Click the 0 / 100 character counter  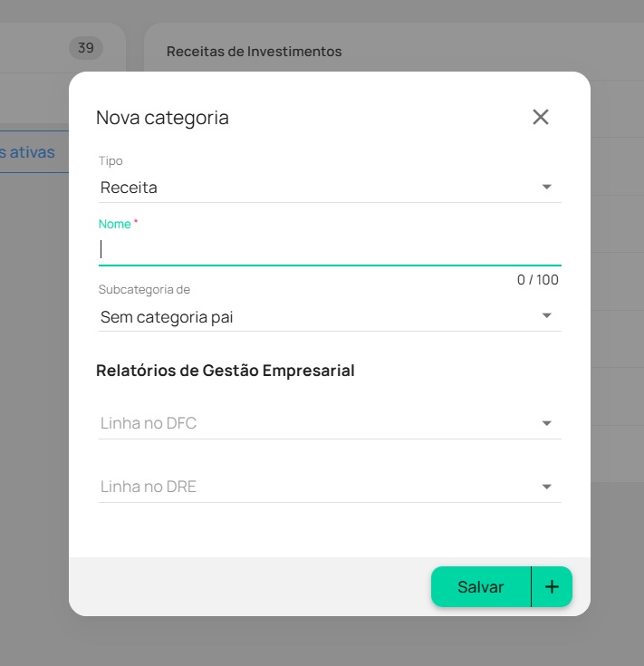tap(537, 279)
